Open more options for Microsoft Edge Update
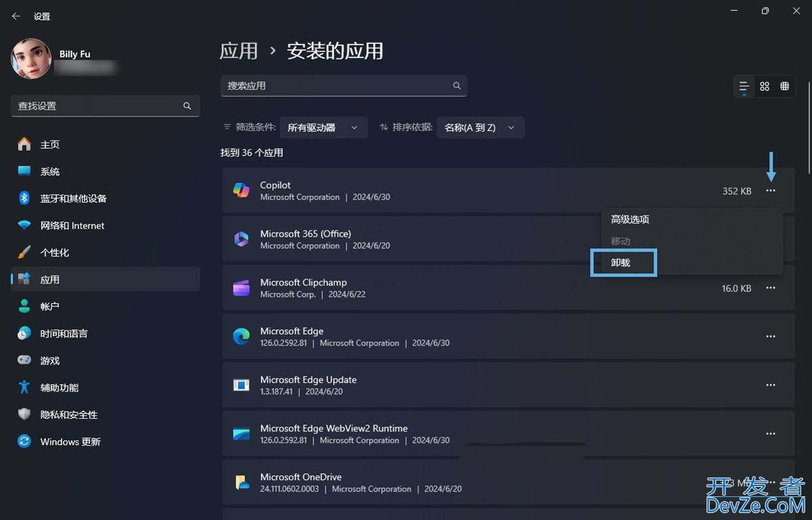Screen dimensions: 812x520 [771, 385]
